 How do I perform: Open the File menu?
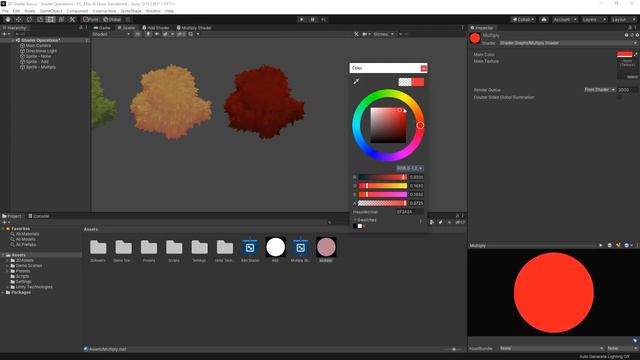click(x=5, y=11)
